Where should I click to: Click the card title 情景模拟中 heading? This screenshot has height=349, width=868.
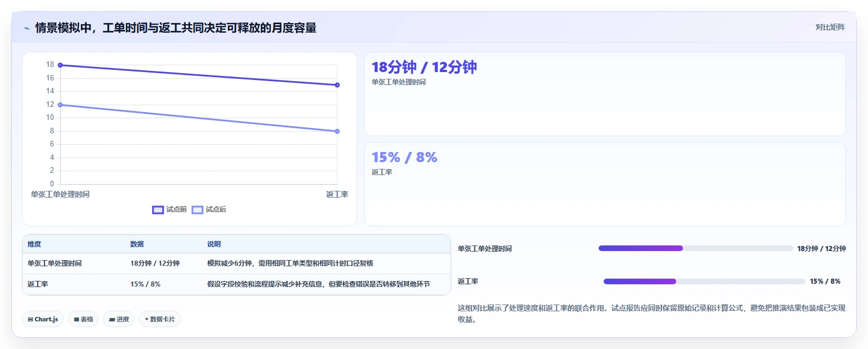click(176, 28)
